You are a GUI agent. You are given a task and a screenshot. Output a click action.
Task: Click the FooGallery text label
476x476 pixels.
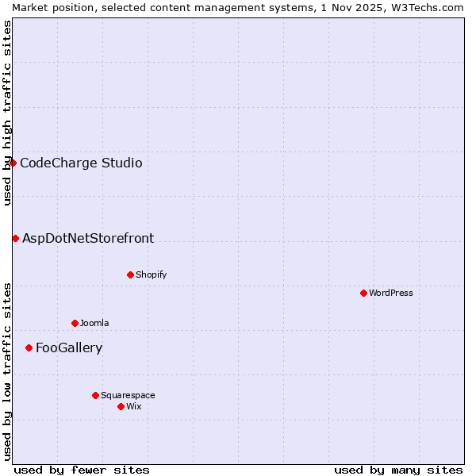coord(69,347)
